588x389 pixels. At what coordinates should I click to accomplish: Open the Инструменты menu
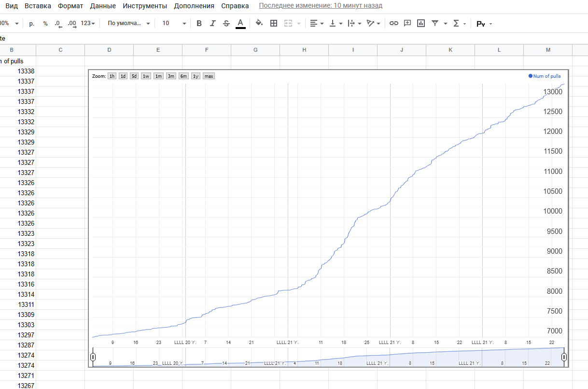[x=145, y=6]
